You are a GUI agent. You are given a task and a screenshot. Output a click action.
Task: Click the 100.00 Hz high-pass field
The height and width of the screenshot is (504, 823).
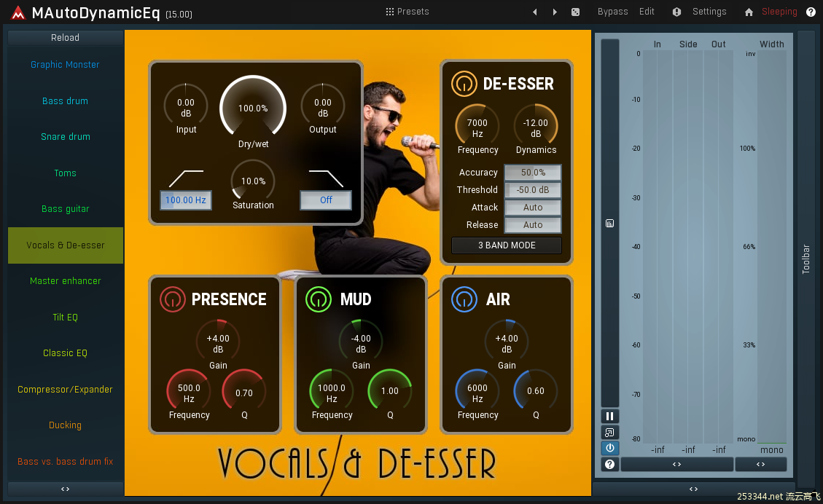click(x=186, y=200)
